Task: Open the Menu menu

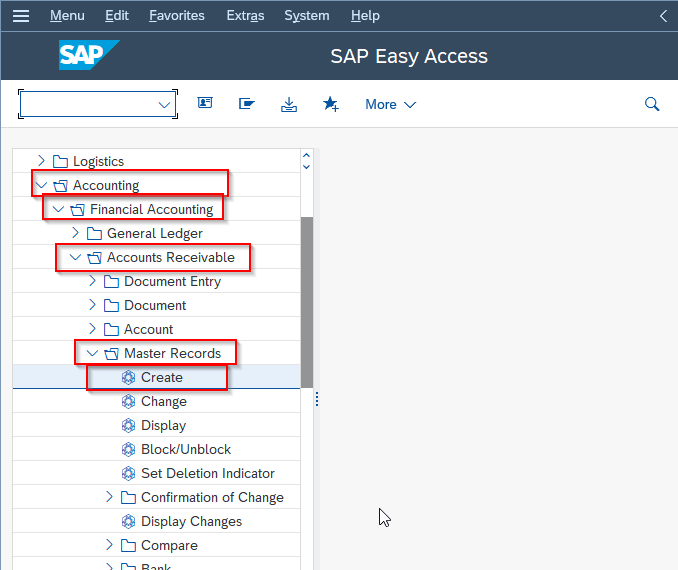Action: [x=67, y=16]
